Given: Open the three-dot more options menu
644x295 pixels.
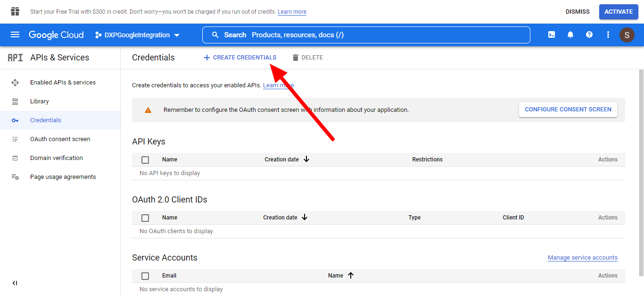Looking at the screenshot, I should (608, 35).
